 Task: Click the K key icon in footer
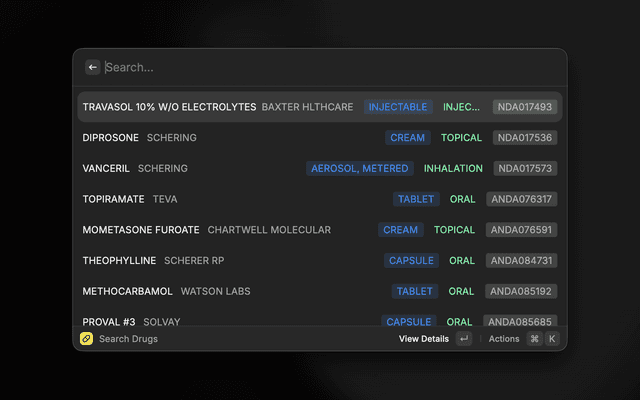[x=552, y=339]
